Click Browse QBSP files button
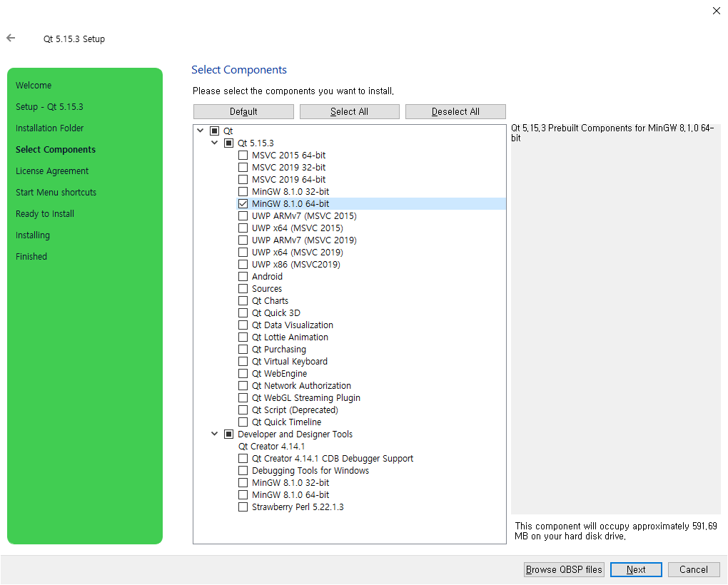 click(564, 569)
